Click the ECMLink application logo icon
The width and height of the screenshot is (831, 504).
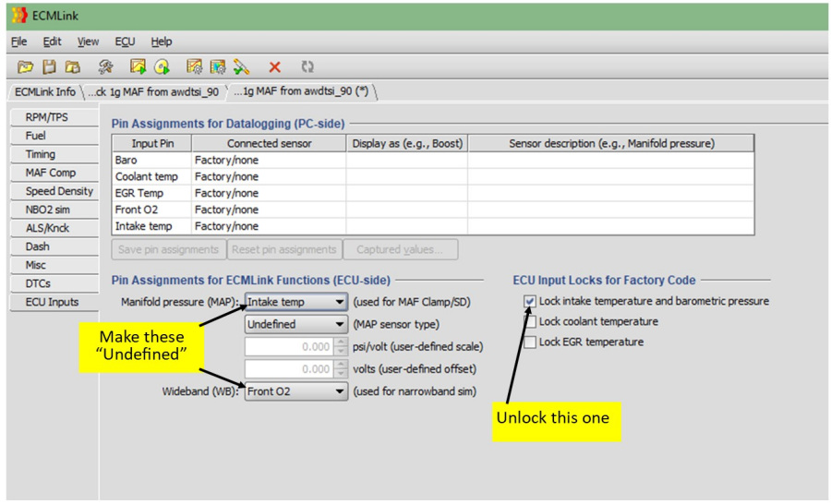pyautogui.click(x=19, y=16)
